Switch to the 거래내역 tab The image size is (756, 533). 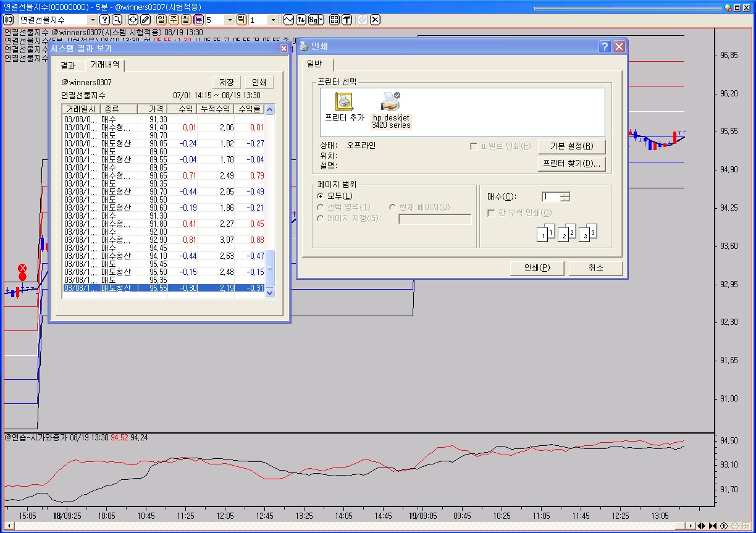point(104,65)
